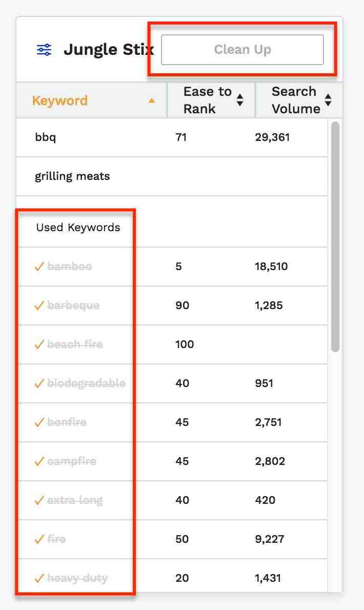This screenshot has height=610, width=364.
Task: Click the checkmark next to beach fire
Action: (39, 344)
